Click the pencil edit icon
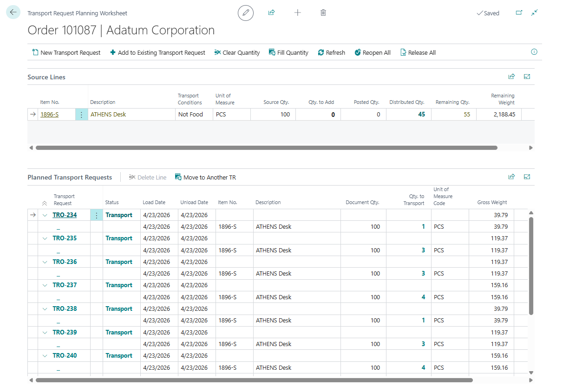 [246, 13]
